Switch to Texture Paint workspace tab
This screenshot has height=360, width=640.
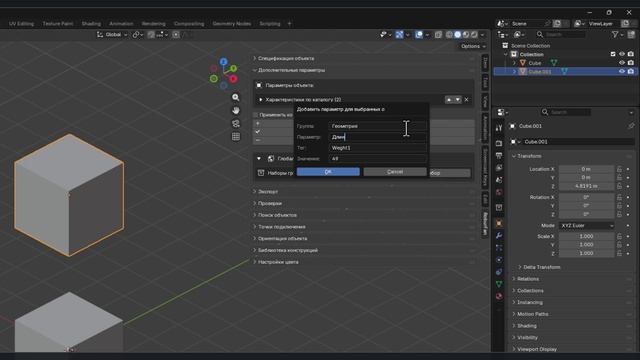(58, 24)
